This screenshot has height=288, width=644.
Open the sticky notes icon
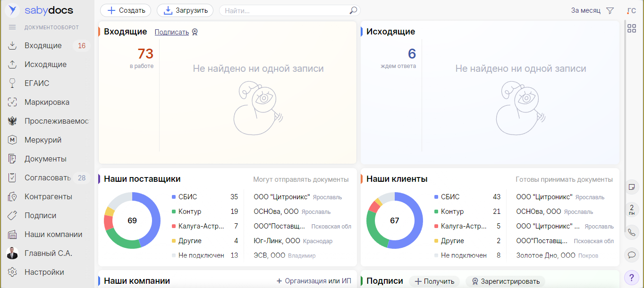coord(632,187)
